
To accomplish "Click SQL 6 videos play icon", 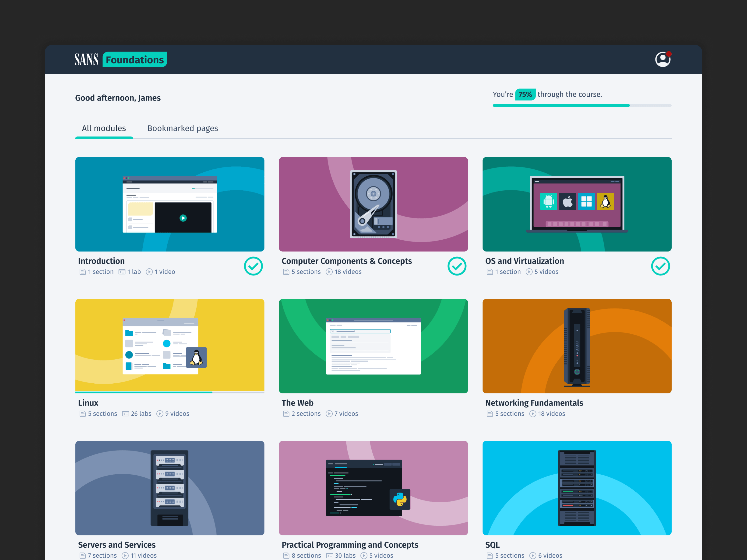I will [x=532, y=555].
